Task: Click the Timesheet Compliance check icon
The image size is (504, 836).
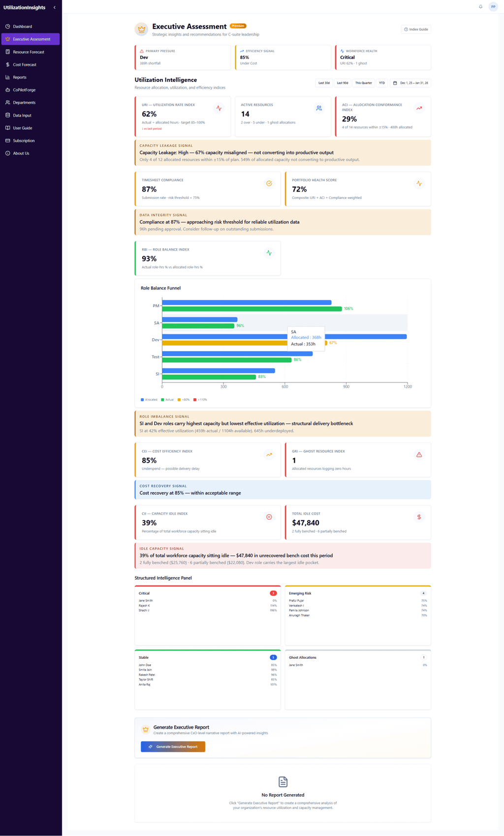Action: 269,184
